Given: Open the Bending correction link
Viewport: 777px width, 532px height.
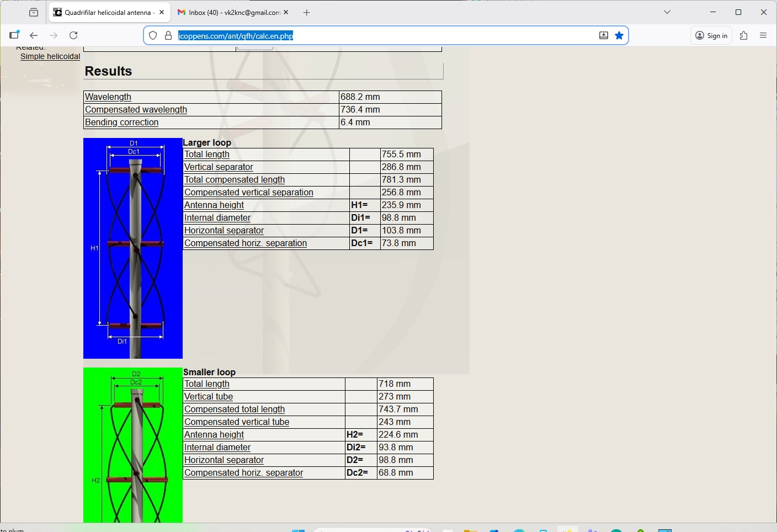Looking at the screenshot, I should click(121, 122).
